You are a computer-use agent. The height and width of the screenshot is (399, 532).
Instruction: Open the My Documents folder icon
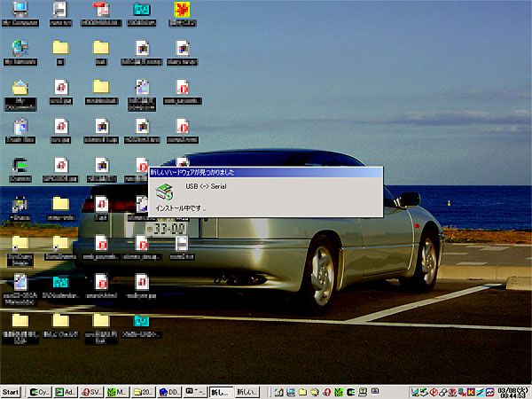[20, 88]
